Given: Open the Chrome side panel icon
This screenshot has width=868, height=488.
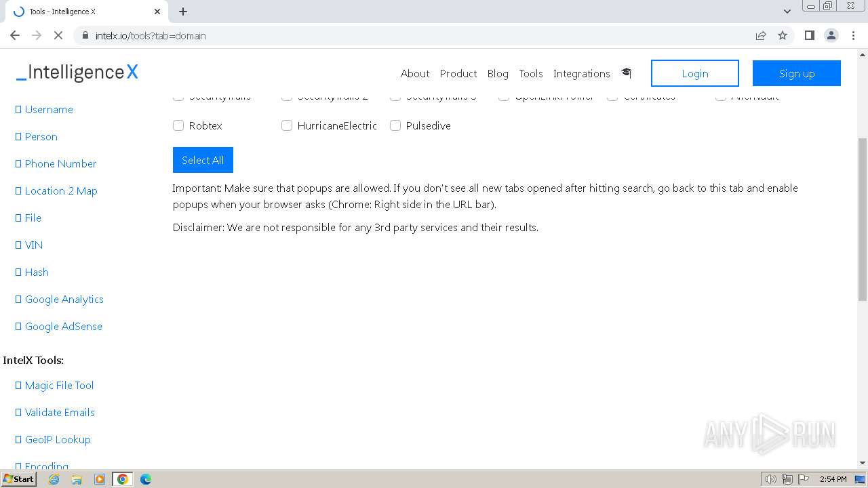Looking at the screenshot, I should 809,35.
